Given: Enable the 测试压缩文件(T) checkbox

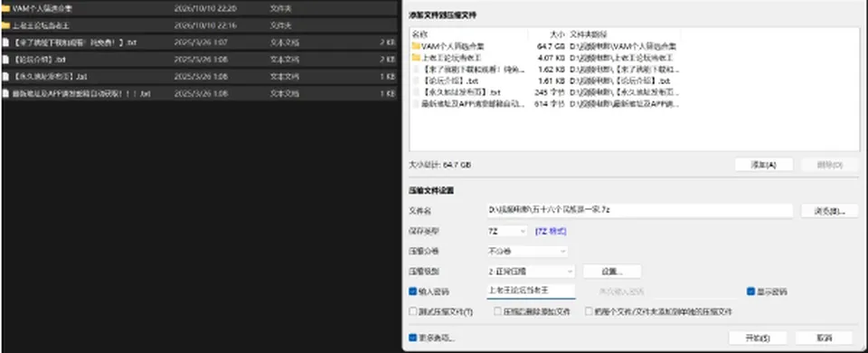Looking at the screenshot, I should click(412, 311).
